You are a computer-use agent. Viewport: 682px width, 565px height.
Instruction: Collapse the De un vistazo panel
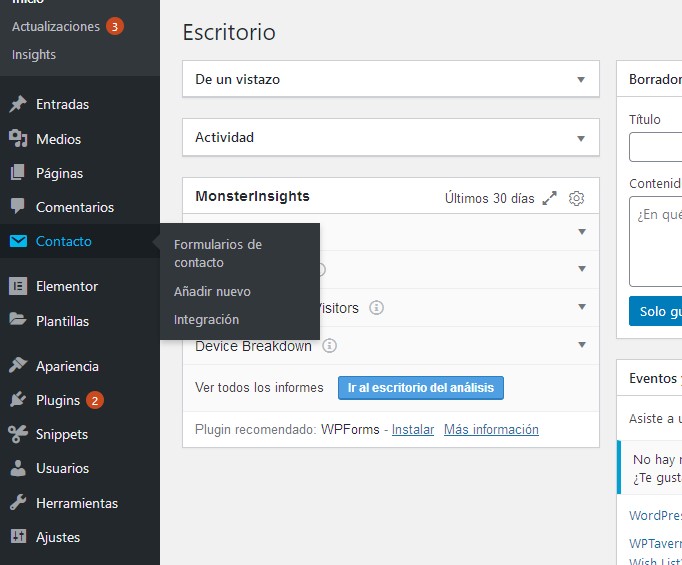pyautogui.click(x=581, y=80)
